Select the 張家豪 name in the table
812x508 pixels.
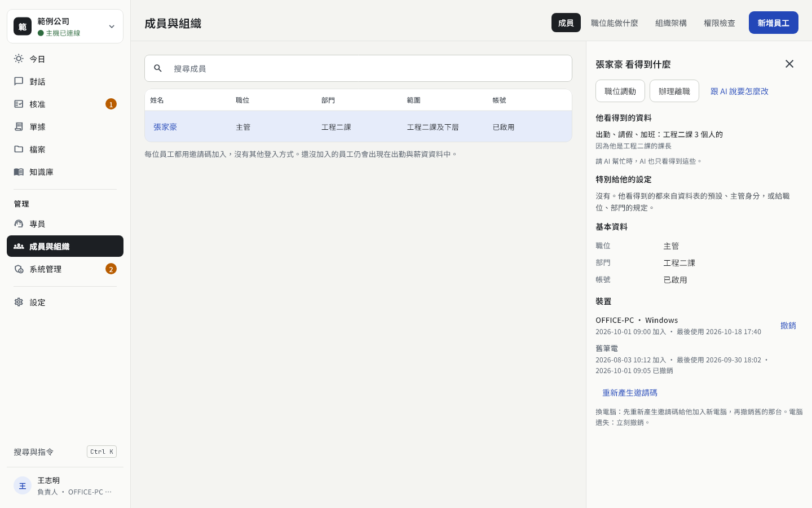[165, 127]
